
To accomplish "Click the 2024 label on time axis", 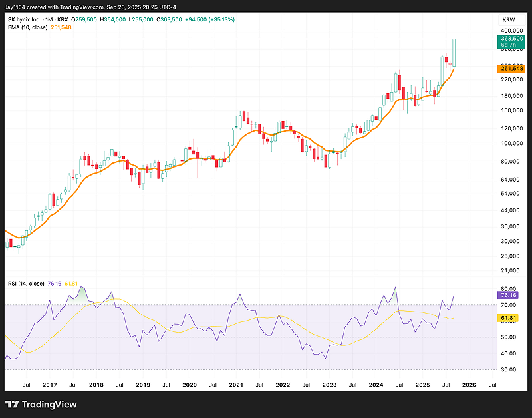I will (376, 385).
